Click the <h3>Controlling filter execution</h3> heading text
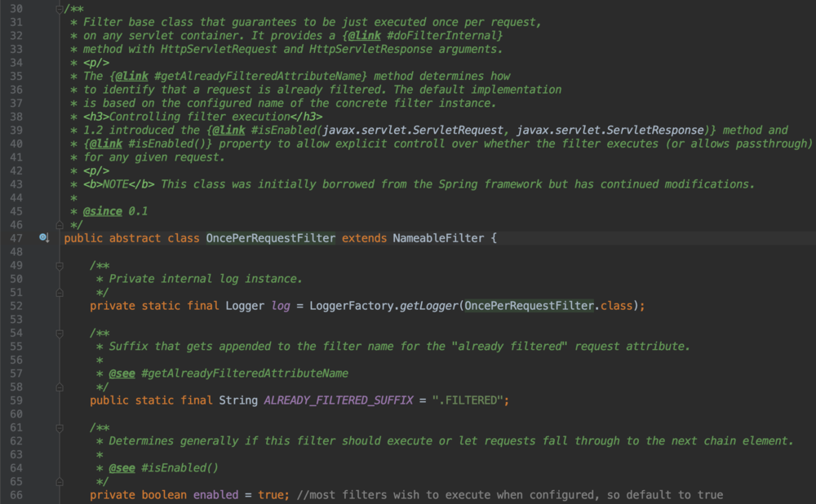Image resolution: width=816 pixels, height=504 pixels. click(203, 117)
